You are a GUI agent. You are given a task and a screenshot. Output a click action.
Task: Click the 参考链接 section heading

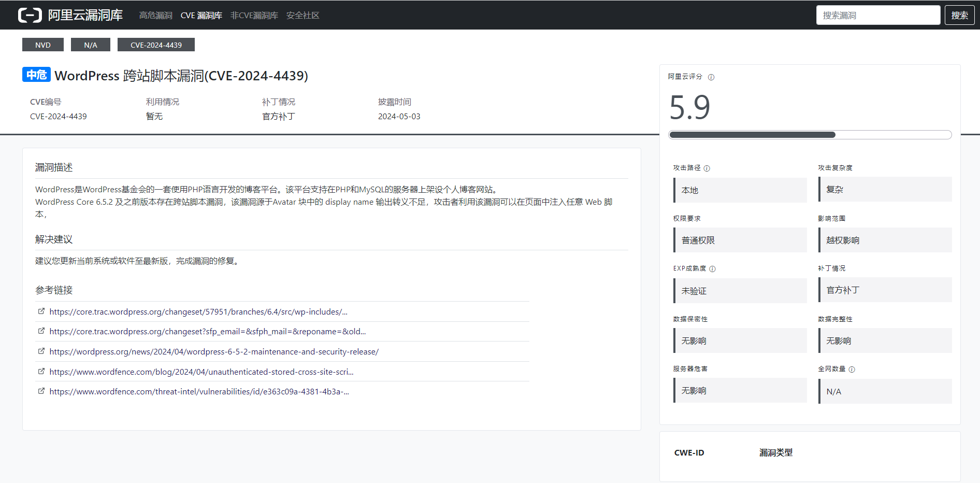54,290
